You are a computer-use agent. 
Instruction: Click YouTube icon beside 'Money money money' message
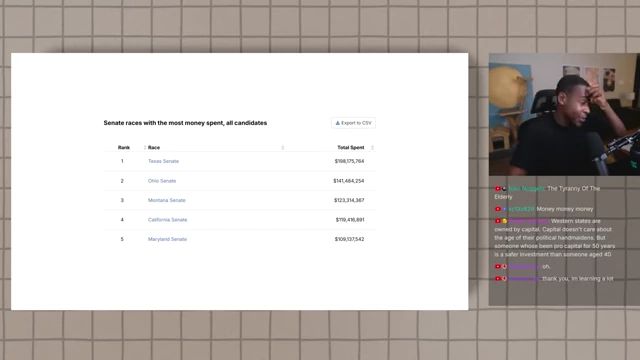(x=498, y=209)
